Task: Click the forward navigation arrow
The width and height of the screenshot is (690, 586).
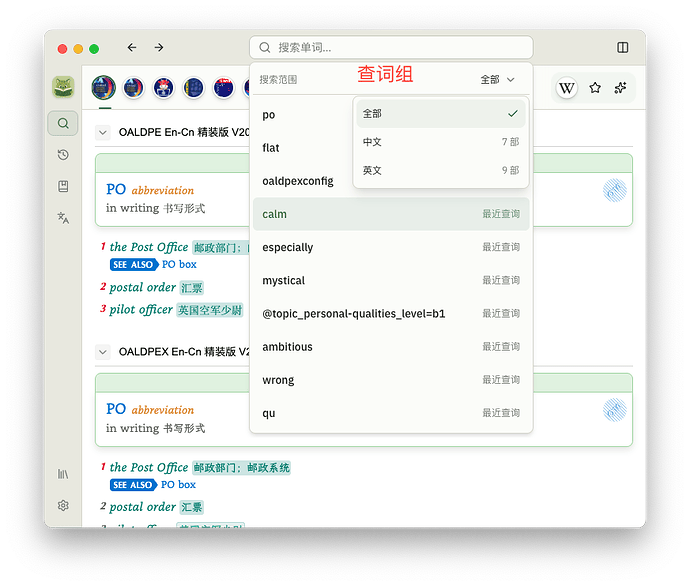Action: coord(159,47)
